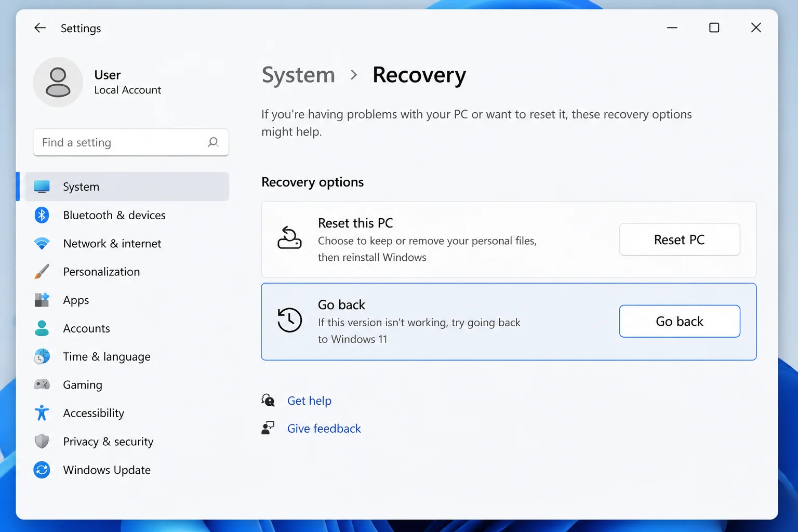Click the "then reinstall Windows" description text
This screenshot has height=532, width=798.
(372, 257)
